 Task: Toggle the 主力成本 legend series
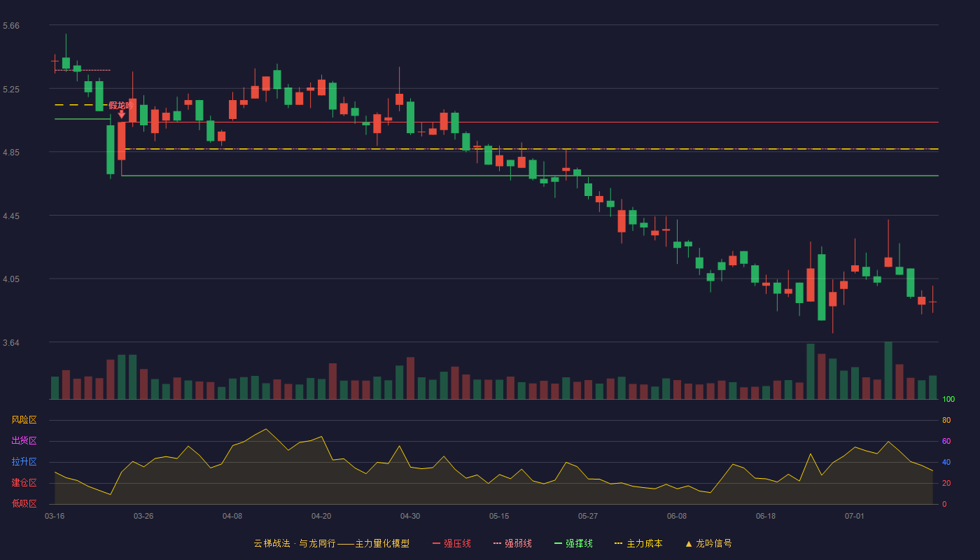point(638,543)
